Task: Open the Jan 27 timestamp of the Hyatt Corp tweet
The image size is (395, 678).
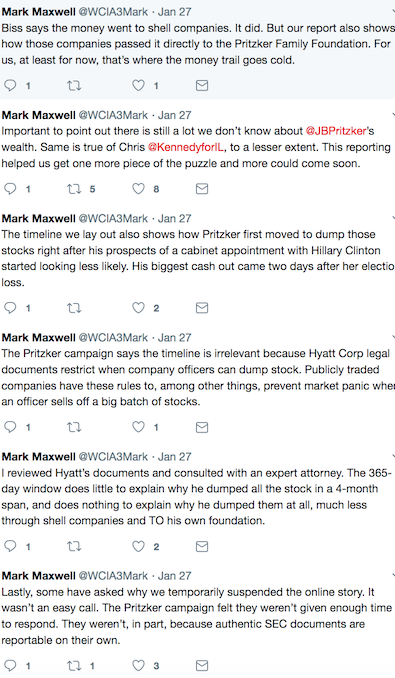Action: (x=175, y=338)
